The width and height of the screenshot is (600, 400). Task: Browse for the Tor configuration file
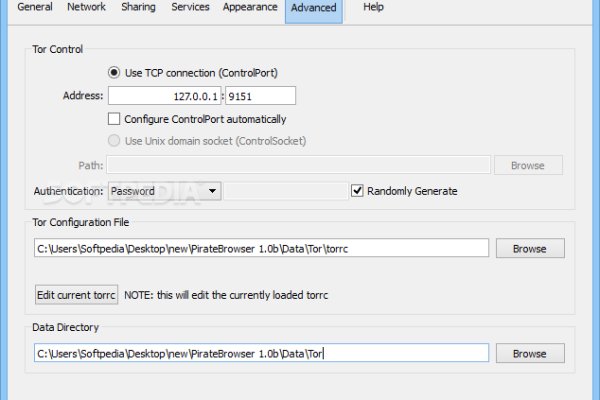click(529, 248)
